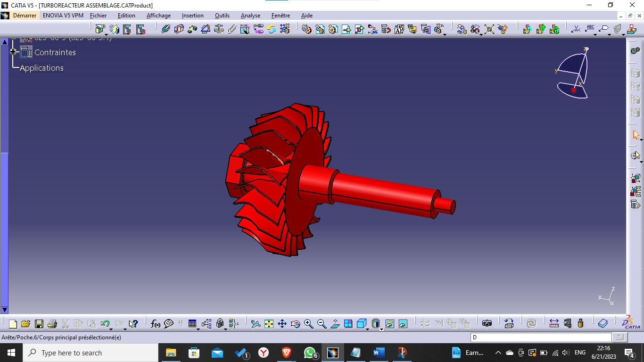Screen dimensions: 644x362
Task: Click the Update All spiral icon
Action: (531, 324)
